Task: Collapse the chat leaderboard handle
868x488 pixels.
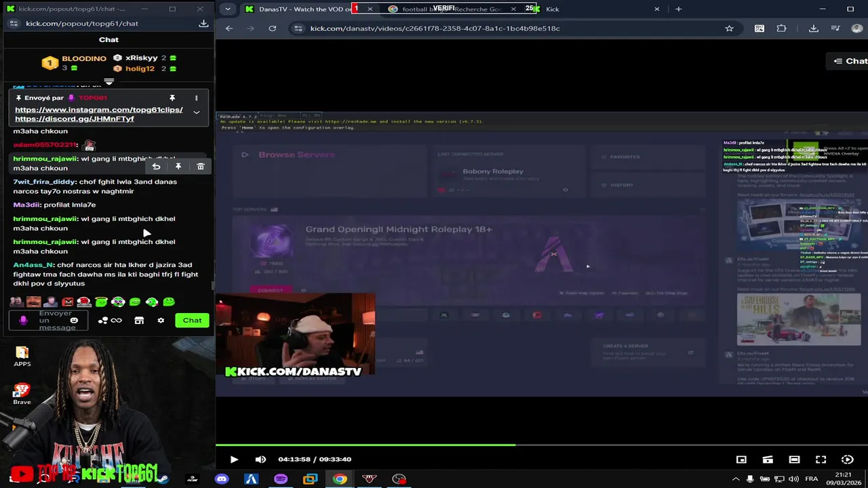Action: 108,82
